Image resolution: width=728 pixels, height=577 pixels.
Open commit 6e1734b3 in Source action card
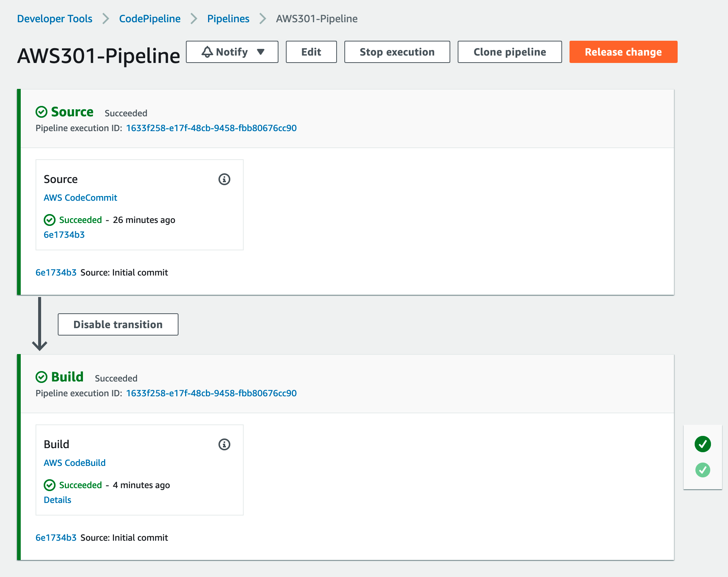click(x=64, y=235)
